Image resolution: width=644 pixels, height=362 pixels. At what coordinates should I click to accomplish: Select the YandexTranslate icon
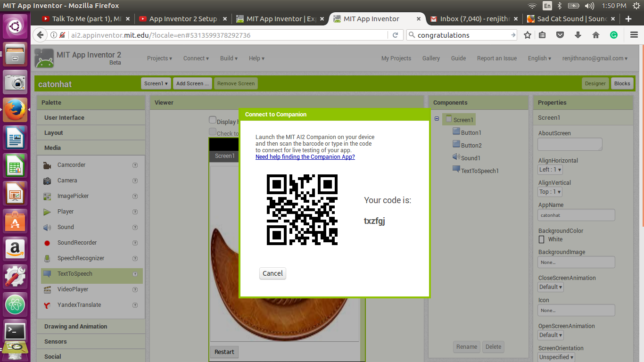pos(47,305)
